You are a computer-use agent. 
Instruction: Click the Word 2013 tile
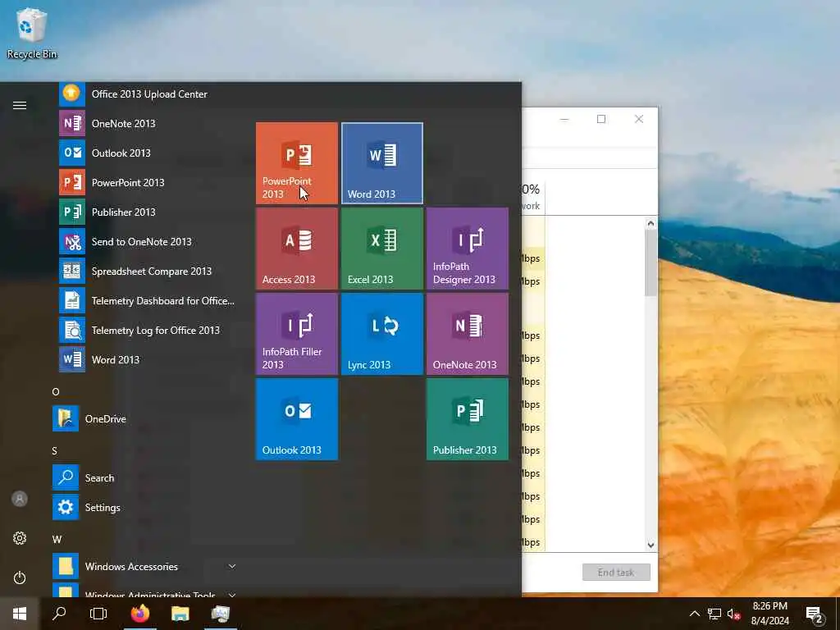click(x=382, y=163)
